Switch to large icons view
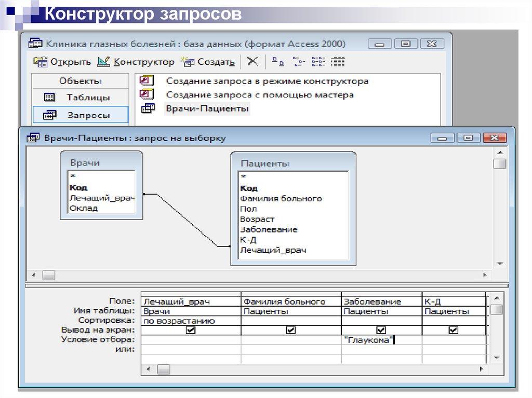 point(278,62)
